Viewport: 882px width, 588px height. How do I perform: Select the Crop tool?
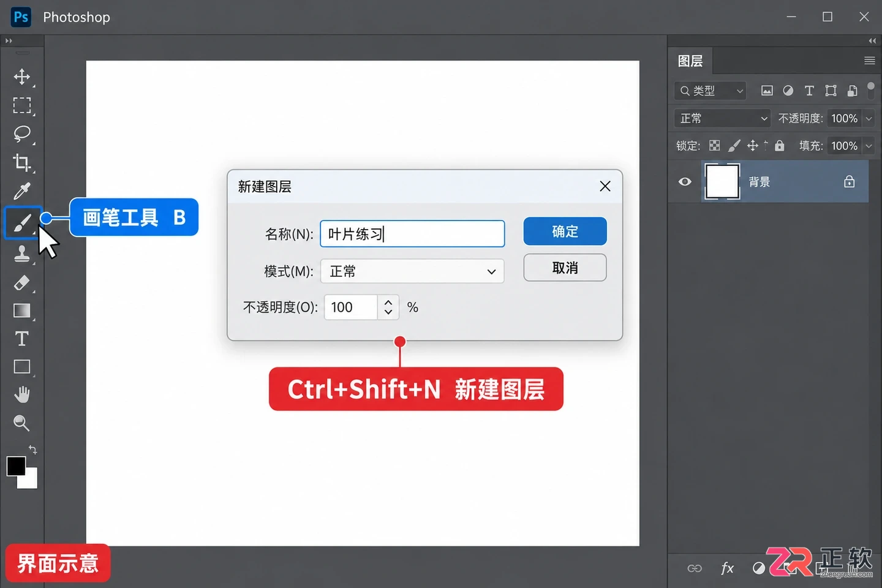22,162
